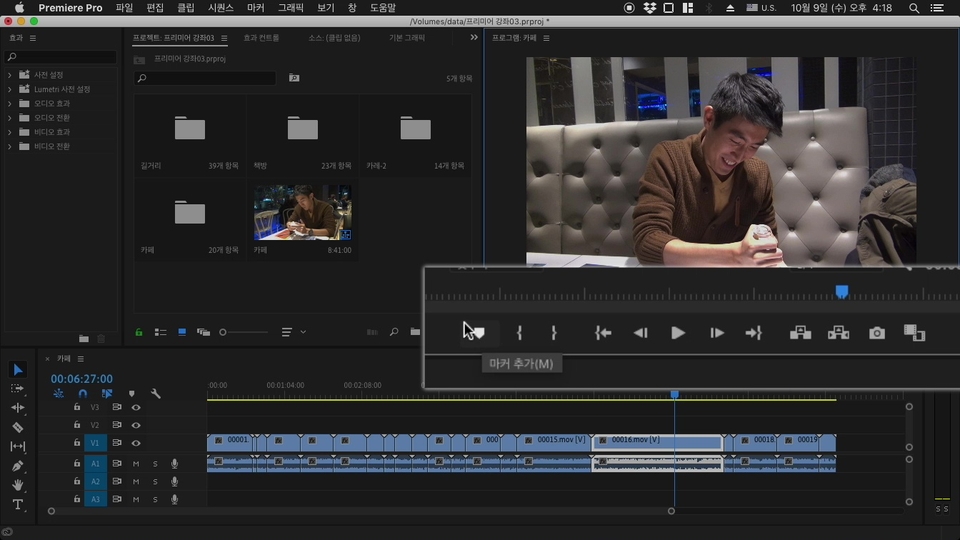The height and width of the screenshot is (540, 960).
Task: Hide the V1 track output
Action: click(136, 443)
